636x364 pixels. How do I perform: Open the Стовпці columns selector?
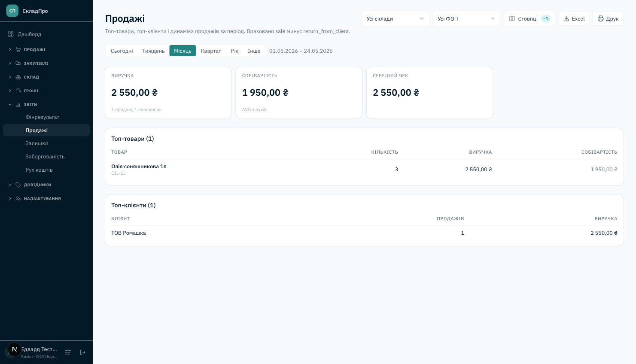click(x=529, y=18)
